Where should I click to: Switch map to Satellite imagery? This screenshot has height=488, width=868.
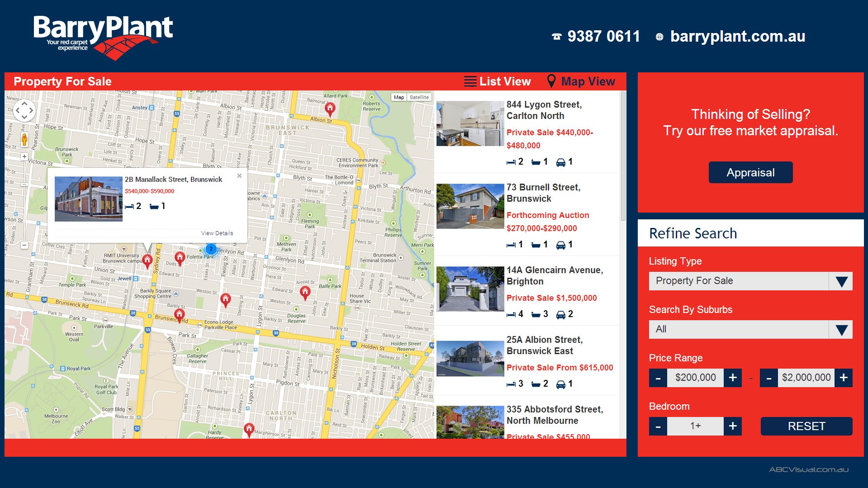coord(419,97)
